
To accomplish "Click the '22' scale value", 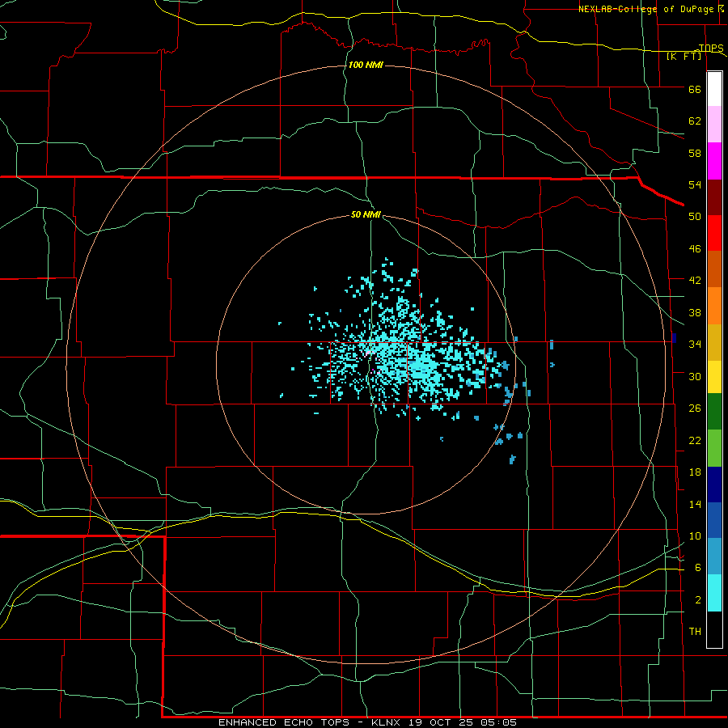I will pyautogui.click(x=695, y=440).
